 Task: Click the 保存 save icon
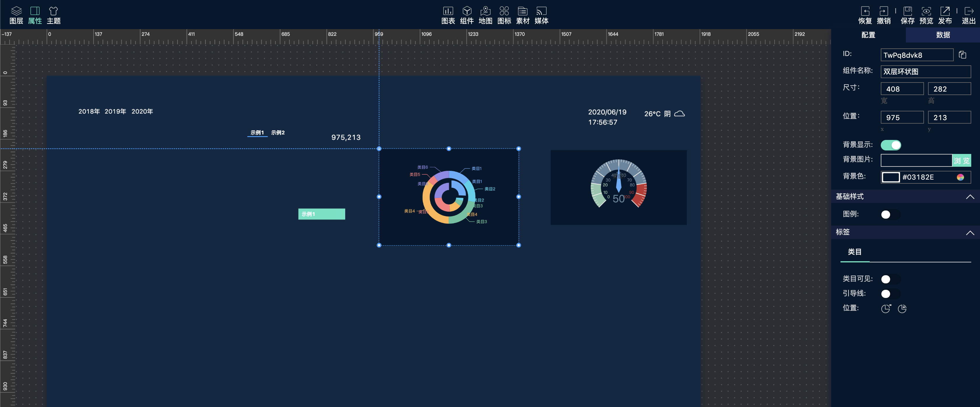pos(907,15)
